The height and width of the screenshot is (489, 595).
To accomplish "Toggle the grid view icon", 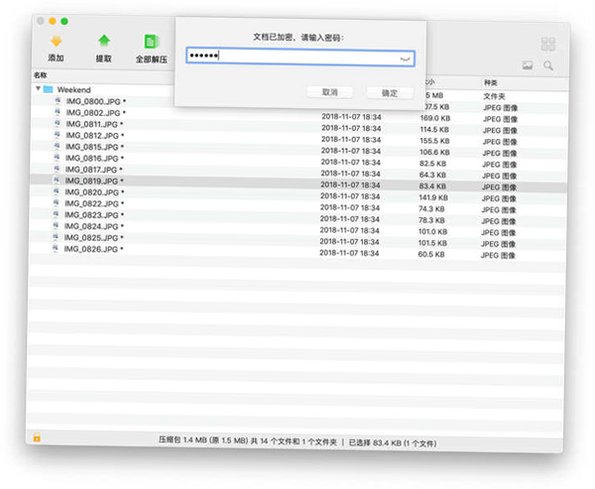I will [548, 44].
